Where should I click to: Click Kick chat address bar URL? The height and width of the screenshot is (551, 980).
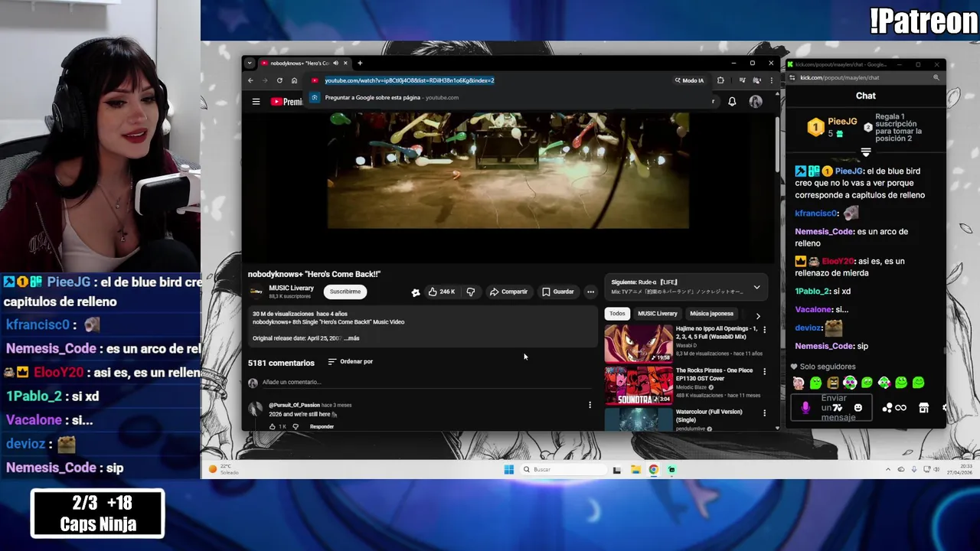840,77
